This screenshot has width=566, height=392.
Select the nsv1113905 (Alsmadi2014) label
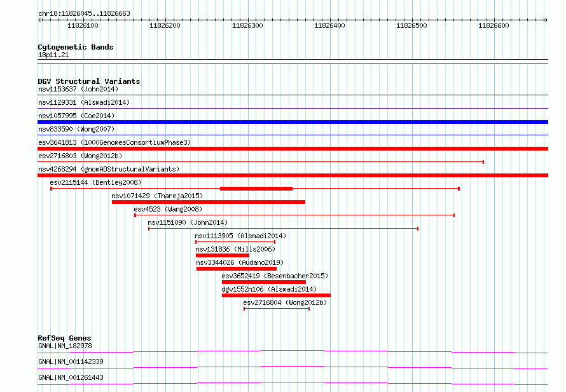(x=240, y=236)
